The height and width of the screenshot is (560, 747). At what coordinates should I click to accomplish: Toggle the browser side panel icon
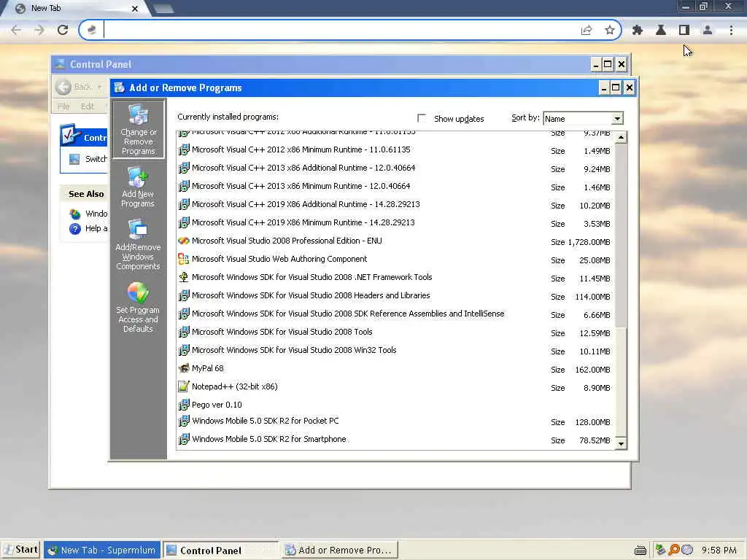tap(684, 30)
